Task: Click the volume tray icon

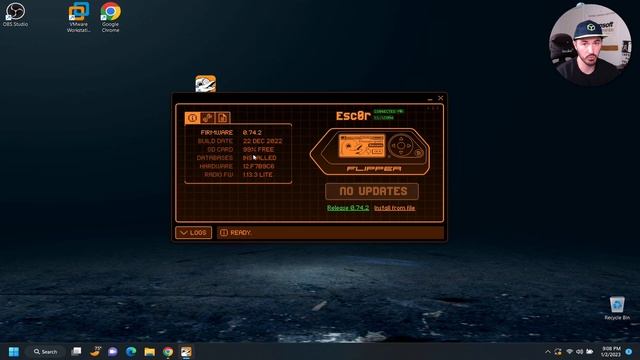Action: [x=579, y=351]
